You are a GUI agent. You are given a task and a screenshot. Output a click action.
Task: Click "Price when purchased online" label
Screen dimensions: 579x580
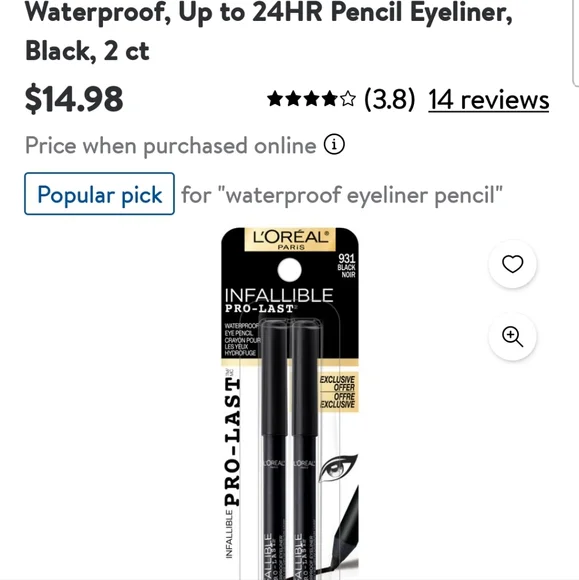[171, 145]
